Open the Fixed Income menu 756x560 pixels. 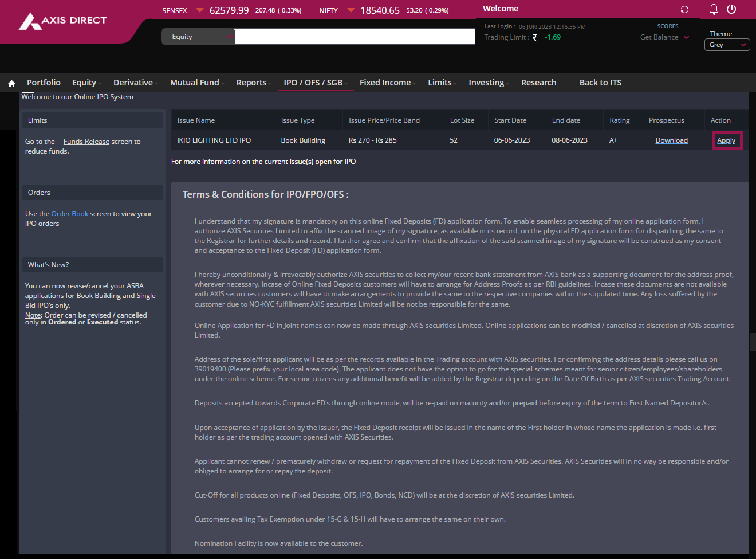point(385,83)
